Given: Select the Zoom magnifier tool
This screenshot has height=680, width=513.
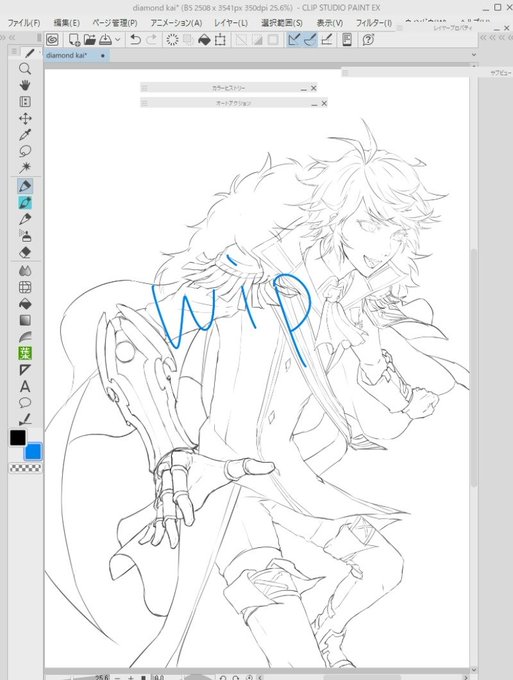Looking at the screenshot, I should tap(25, 69).
